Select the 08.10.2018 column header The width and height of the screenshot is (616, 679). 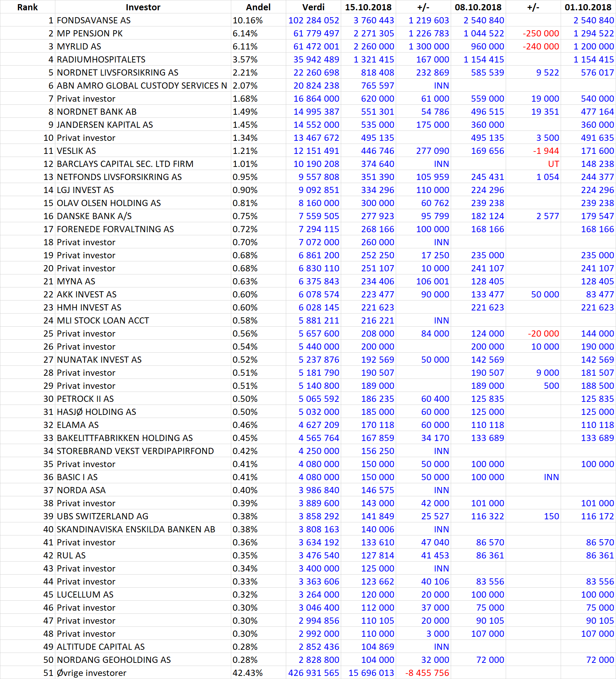(478, 7)
